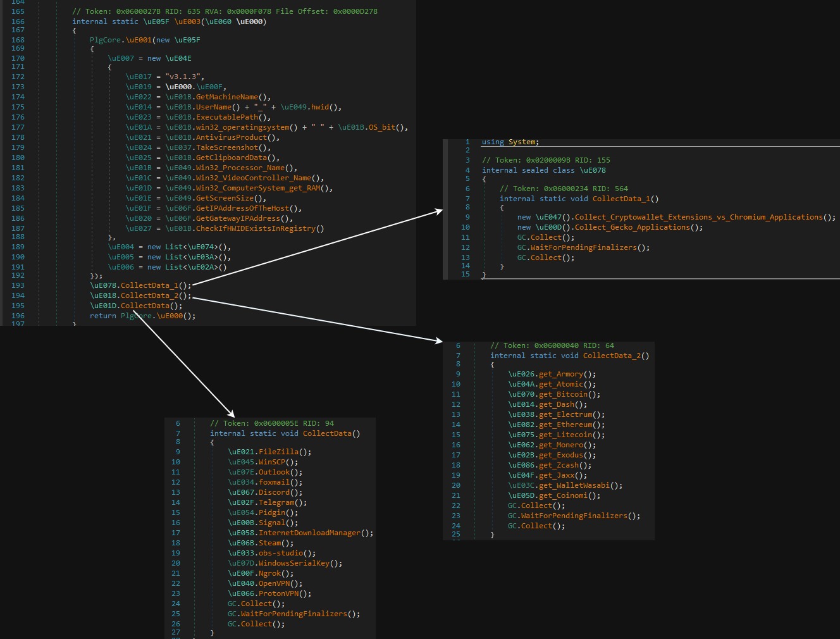Select the GetScreenSize call
Screen dimensions: 840x639
(x=225, y=198)
